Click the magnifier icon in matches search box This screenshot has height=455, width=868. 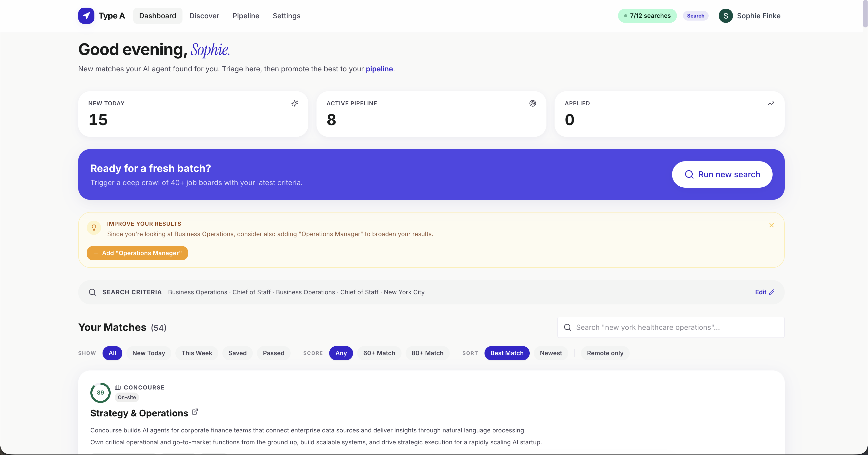[x=567, y=327]
